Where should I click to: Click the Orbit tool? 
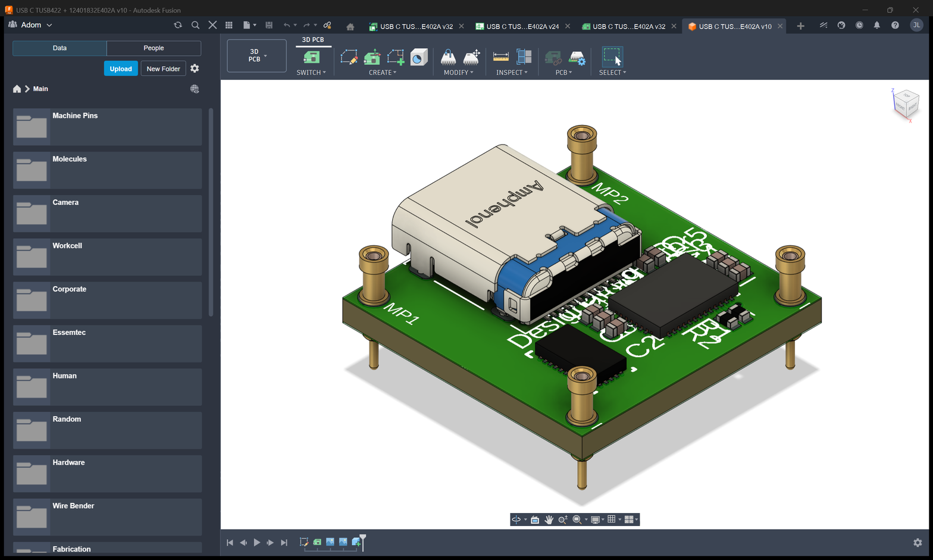(516, 520)
